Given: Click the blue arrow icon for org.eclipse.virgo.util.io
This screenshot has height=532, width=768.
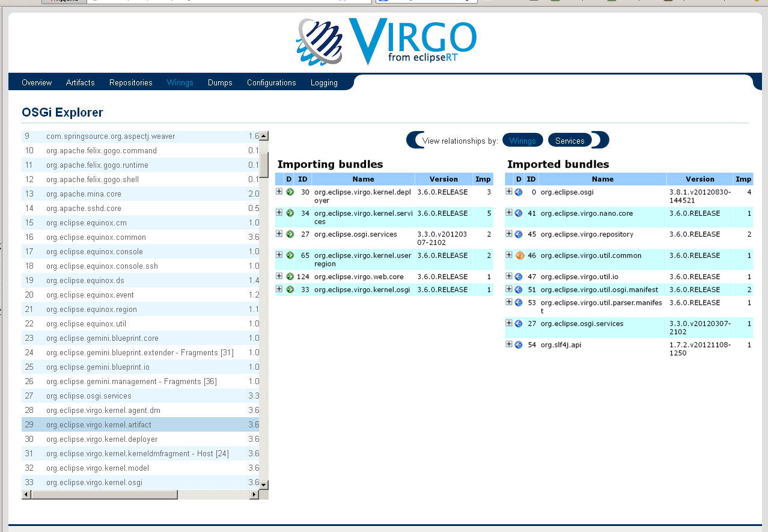Looking at the screenshot, I should point(519,277).
